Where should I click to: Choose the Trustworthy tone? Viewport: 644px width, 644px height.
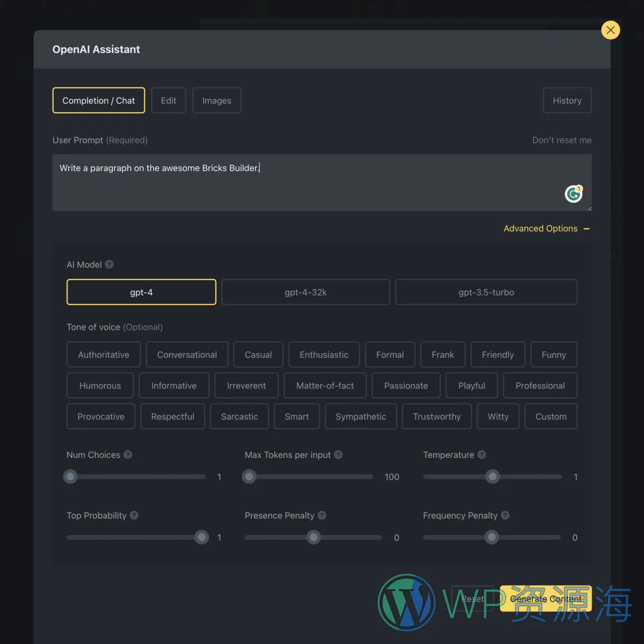(x=437, y=416)
